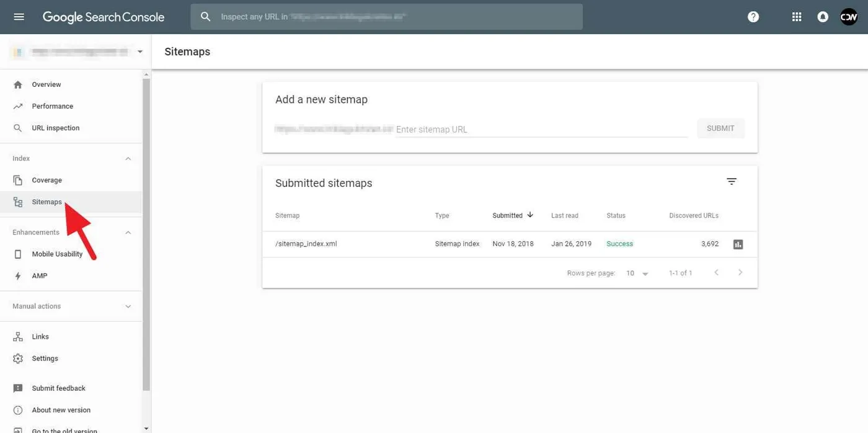Click the Jan 26, 2019 date cell
Viewport: 868px width, 433px height.
pos(571,244)
